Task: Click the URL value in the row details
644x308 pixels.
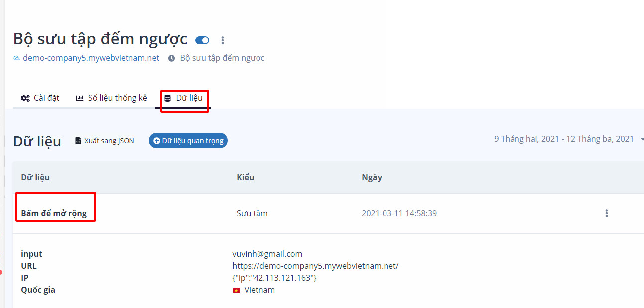Action: tap(315, 266)
